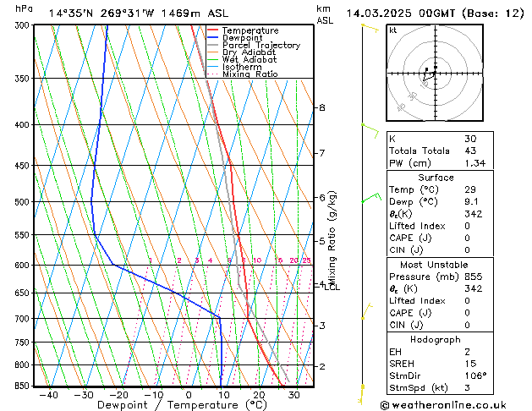Click the 'Mixing Ratio' legend entry
This screenshot has width=532, height=411.
pyautogui.click(x=250, y=74)
